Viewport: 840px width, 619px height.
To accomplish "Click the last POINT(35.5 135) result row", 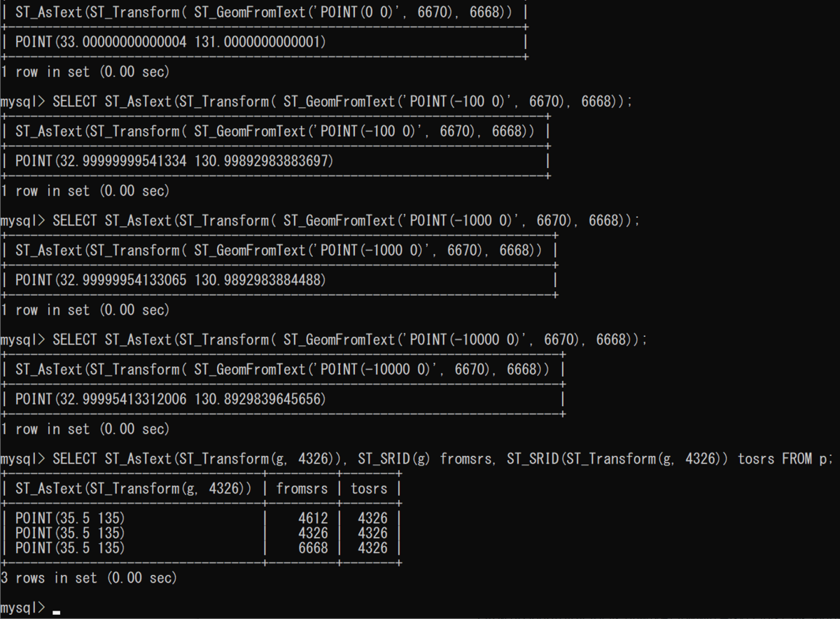I will [70, 548].
